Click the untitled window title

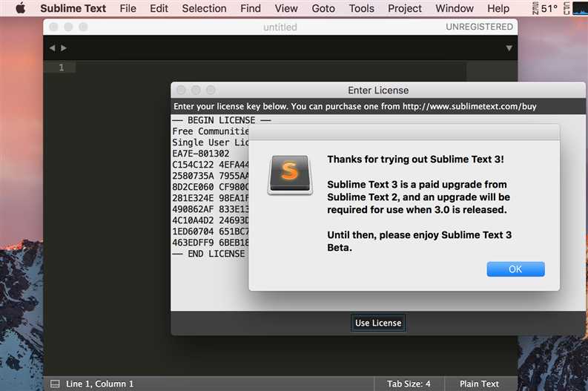280,27
